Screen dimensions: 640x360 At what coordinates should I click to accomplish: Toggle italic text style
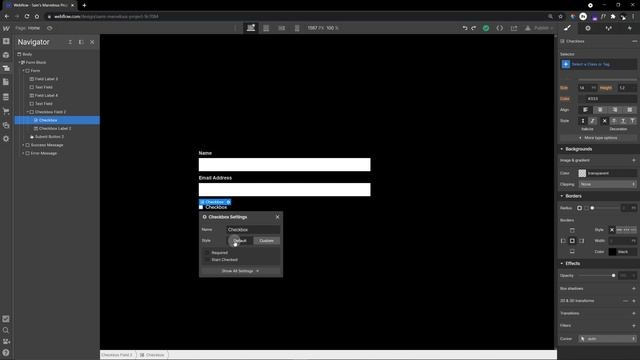coord(592,121)
